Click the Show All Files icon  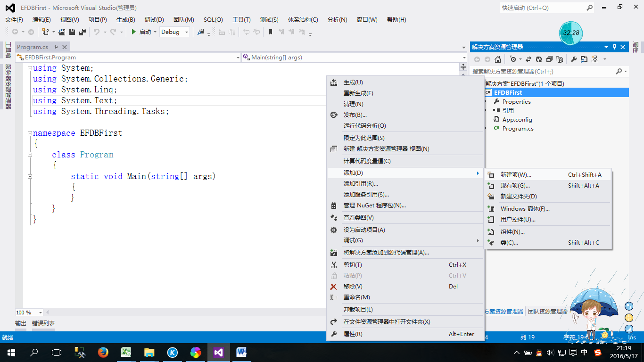560,59
